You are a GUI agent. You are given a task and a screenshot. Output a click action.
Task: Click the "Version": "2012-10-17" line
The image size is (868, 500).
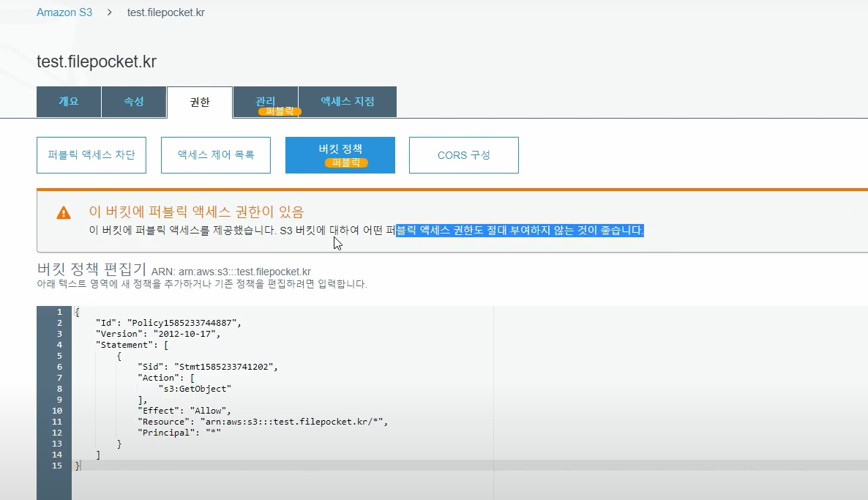[158, 334]
